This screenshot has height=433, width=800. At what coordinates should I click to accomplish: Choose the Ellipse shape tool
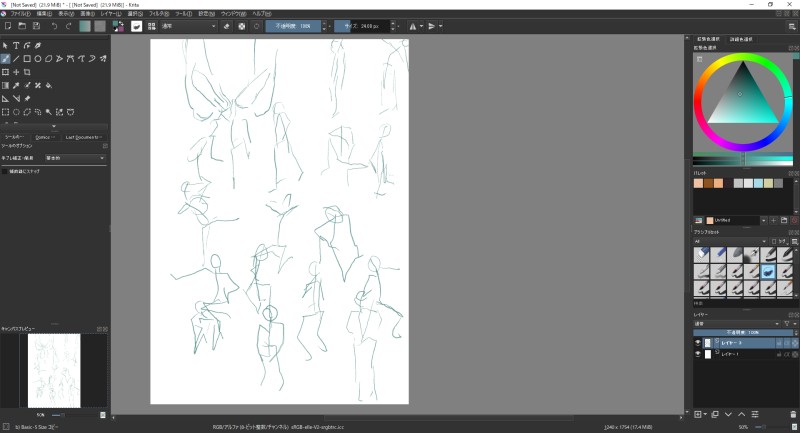[x=37, y=58]
